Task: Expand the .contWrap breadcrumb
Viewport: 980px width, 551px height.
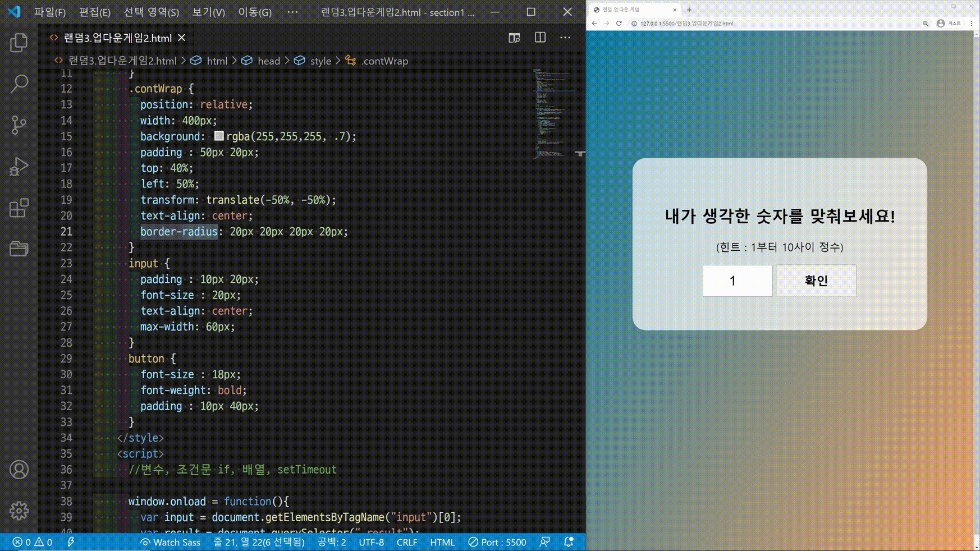Action: coord(385,61)
